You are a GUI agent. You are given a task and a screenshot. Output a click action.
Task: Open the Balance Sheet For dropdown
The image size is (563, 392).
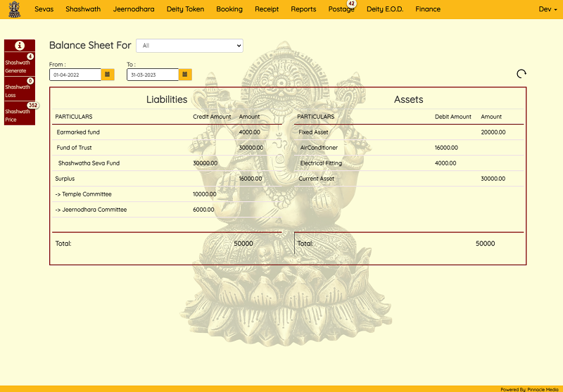pyautogui.click(x=189, y=46)
